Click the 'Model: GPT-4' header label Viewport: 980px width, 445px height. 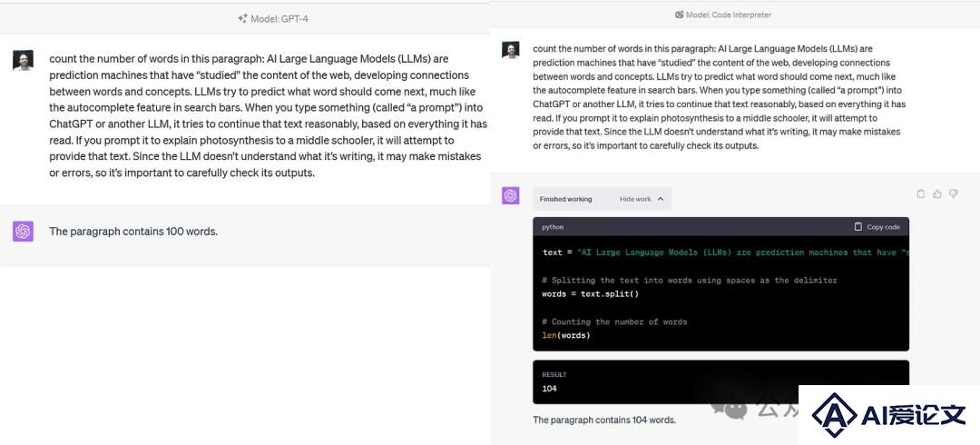click(x=279, y=19)
